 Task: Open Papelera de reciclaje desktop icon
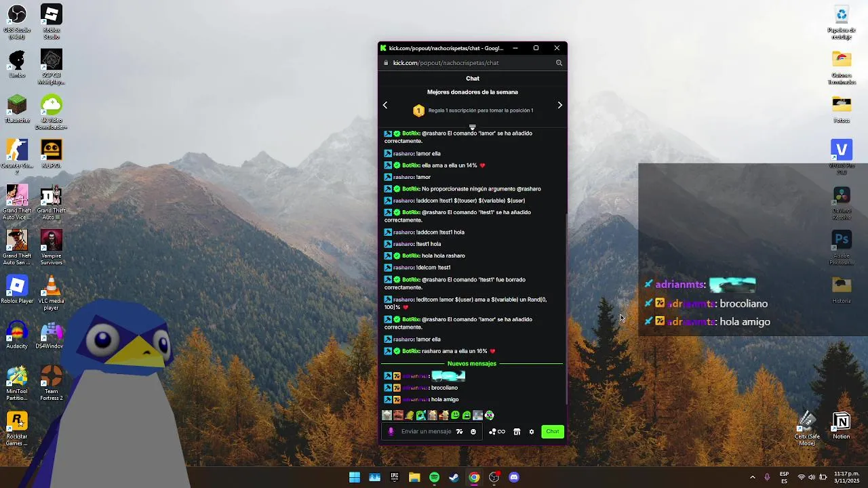842,22
